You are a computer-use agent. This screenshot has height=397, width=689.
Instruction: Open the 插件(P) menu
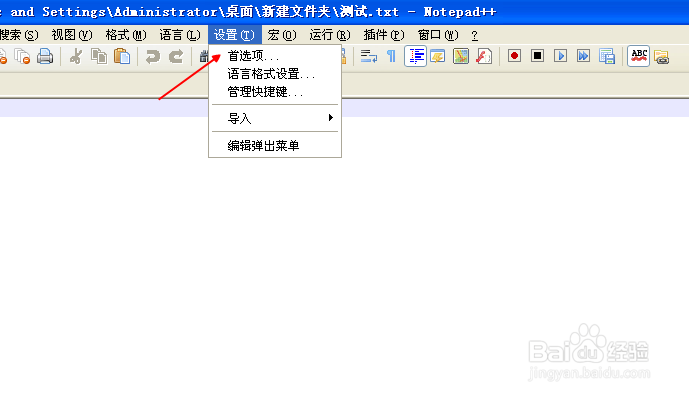coord(384,35)
